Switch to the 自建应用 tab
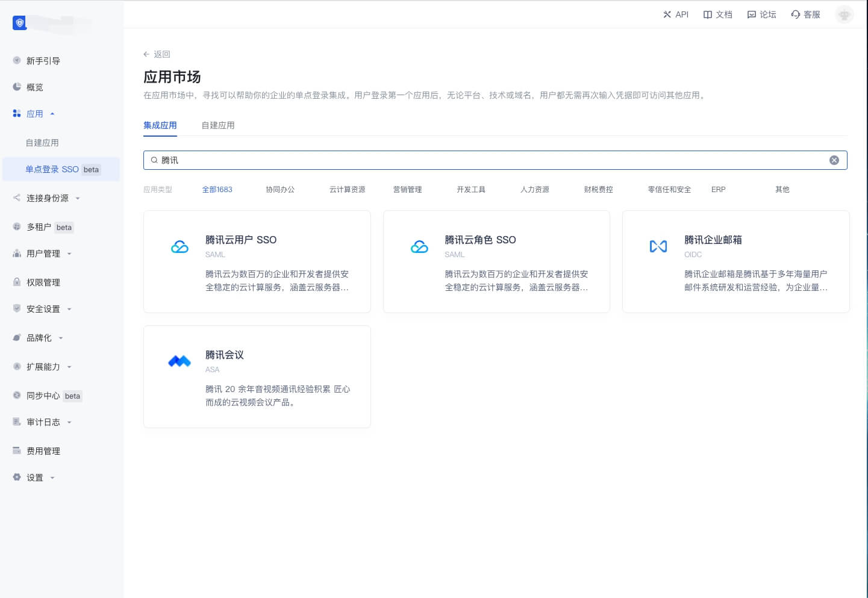868x598 pixels. click(218, 125)
